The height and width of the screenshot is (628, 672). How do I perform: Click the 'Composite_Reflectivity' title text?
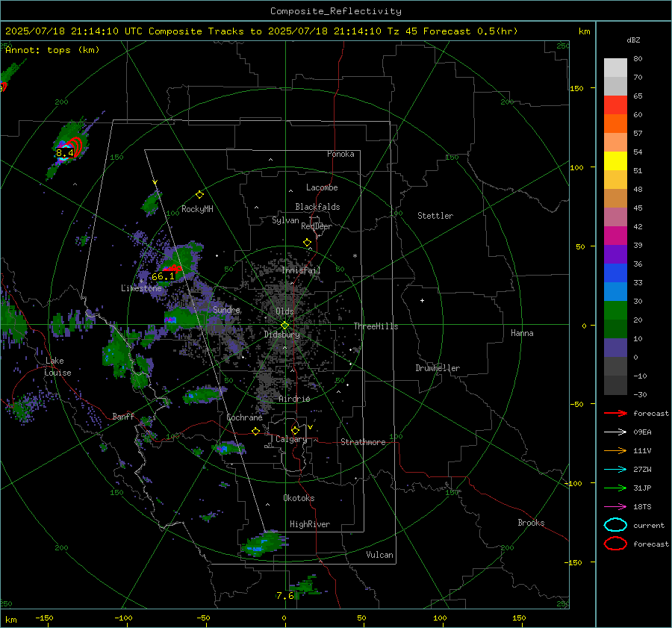click(x=336, y=11)
